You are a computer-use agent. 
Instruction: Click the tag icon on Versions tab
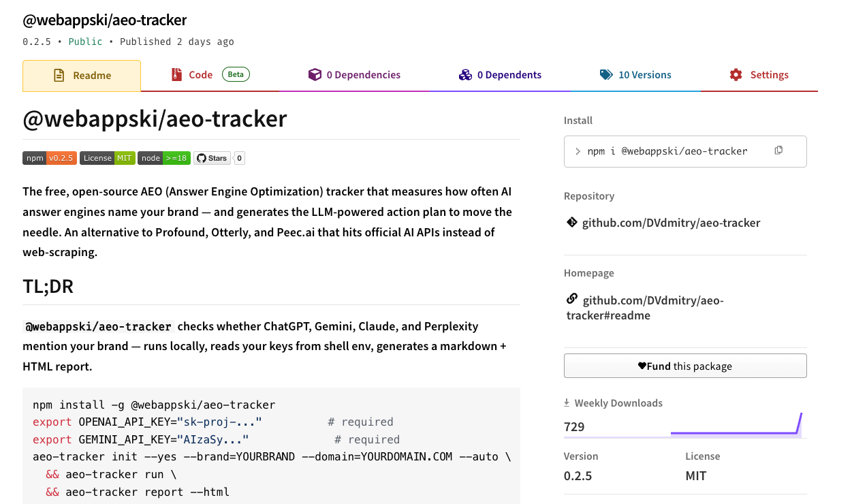click(x=607, y=74)
